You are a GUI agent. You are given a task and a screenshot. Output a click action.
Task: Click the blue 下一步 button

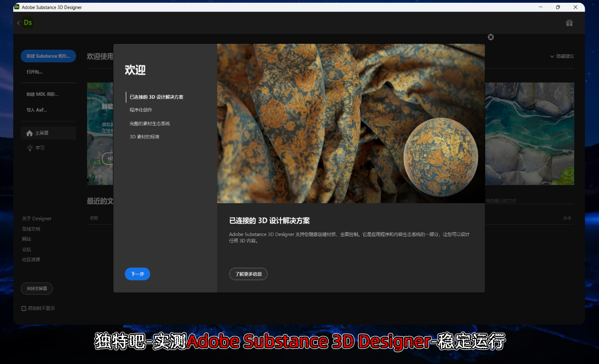138,274
